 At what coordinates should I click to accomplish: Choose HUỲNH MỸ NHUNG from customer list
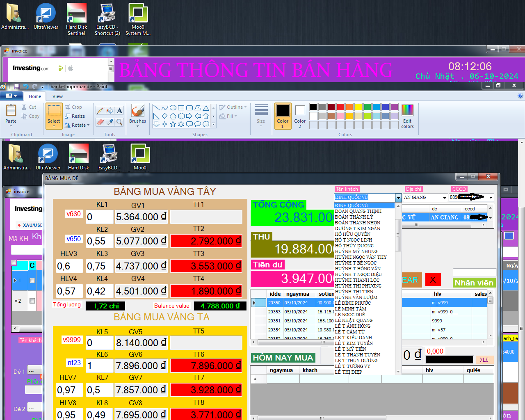(x=356, y=251)
